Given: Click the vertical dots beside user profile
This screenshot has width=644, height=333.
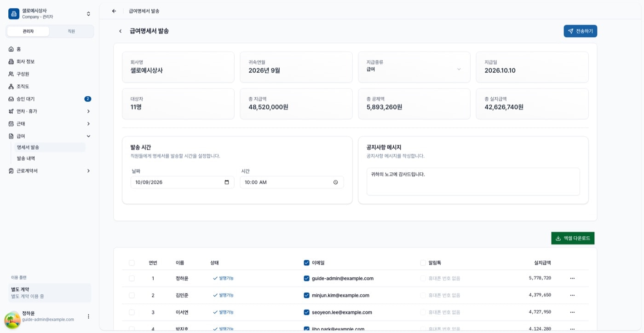Looking at the screenshot, I should (x=88, y=316).
